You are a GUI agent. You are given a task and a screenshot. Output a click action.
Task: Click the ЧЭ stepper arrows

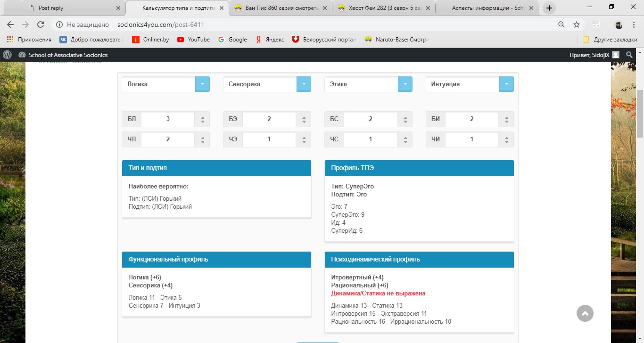point(304,139)
